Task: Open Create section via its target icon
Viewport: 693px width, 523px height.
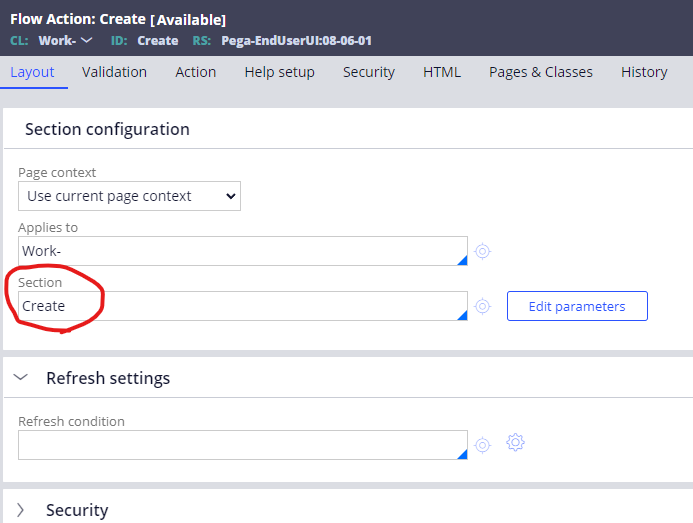Action: pyautogui.click(x=482, y=306)
